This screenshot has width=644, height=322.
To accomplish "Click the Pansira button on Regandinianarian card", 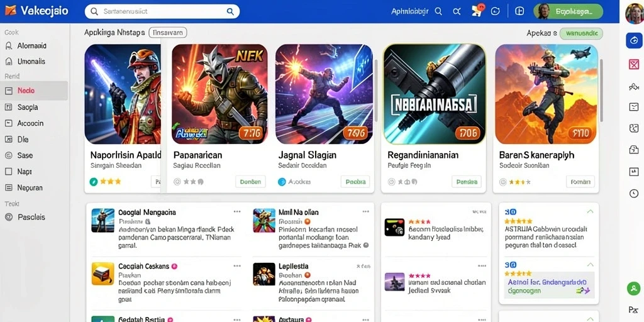I will [x=467, y=182].
